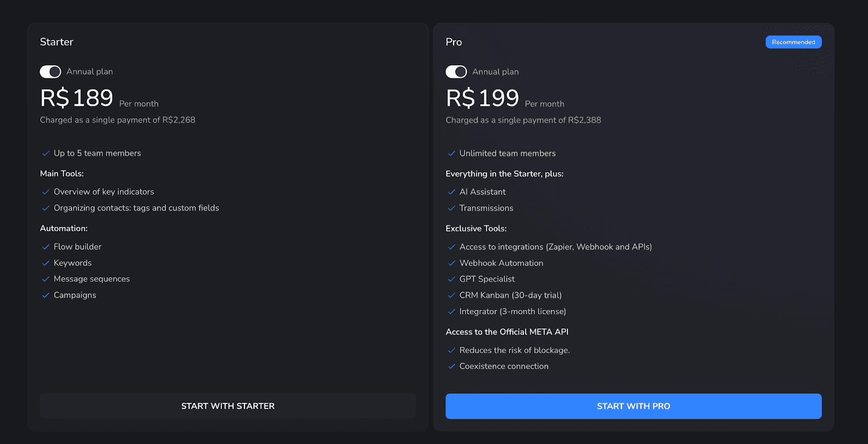Screen dimensions: 868x444
Task: Click the checkmark beside GPT Specialist
Action: [451, 279]
